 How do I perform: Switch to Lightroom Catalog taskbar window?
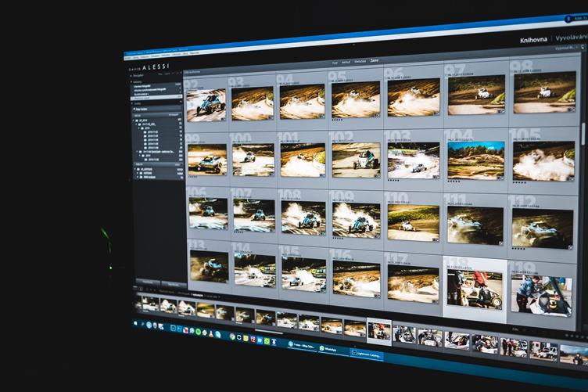click(367, 354)
